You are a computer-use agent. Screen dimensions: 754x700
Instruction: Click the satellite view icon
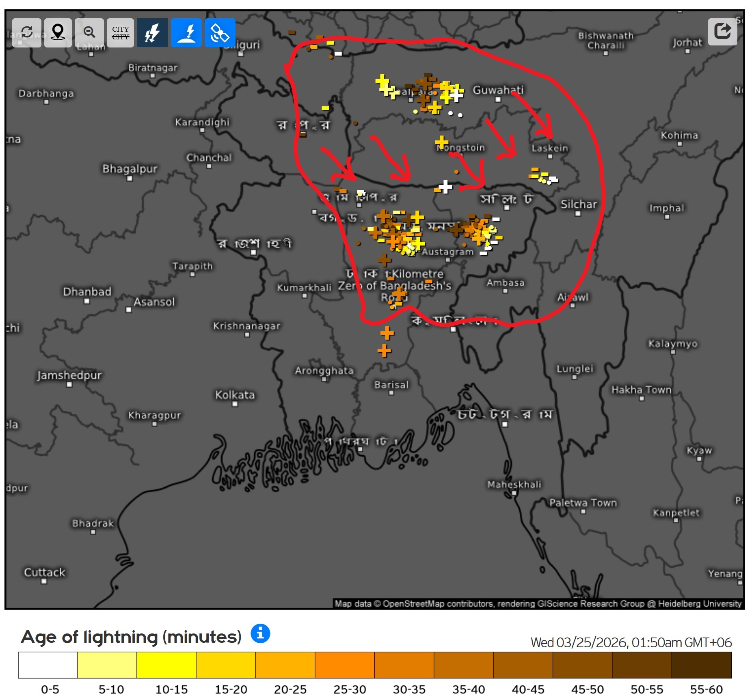coord(220,33)
